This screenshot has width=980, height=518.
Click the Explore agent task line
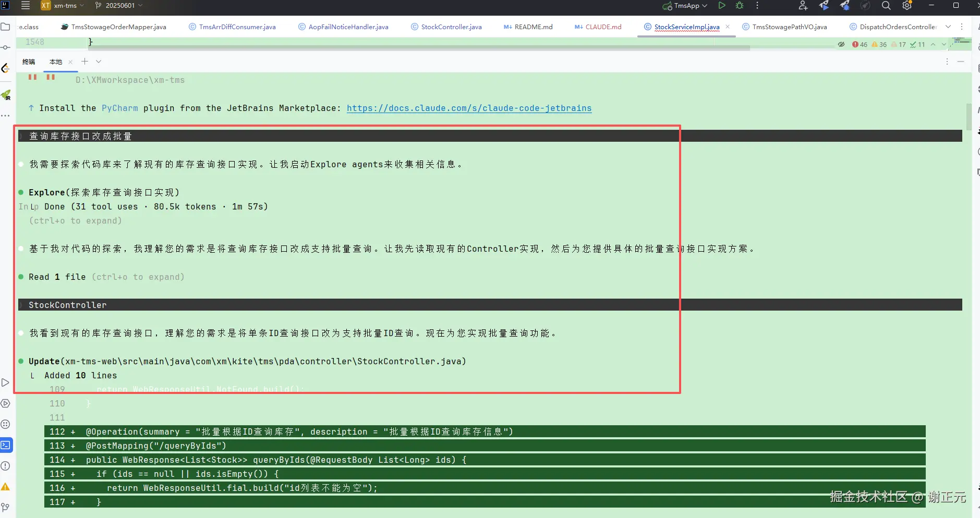point(104,193)
